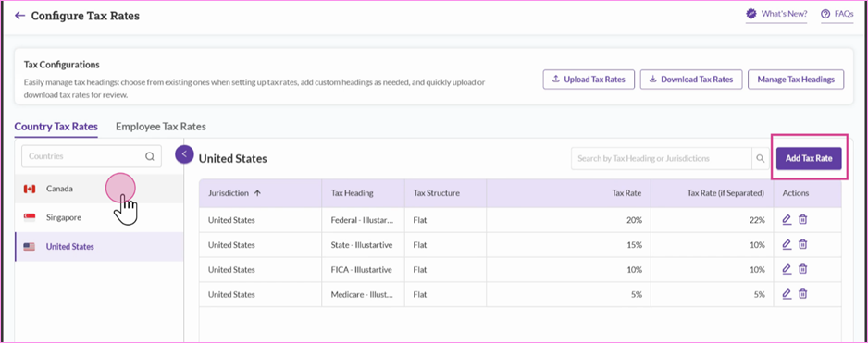Select Canada in the country list
This screenshot has width=868, height=343.
click(x=99, y=189)
